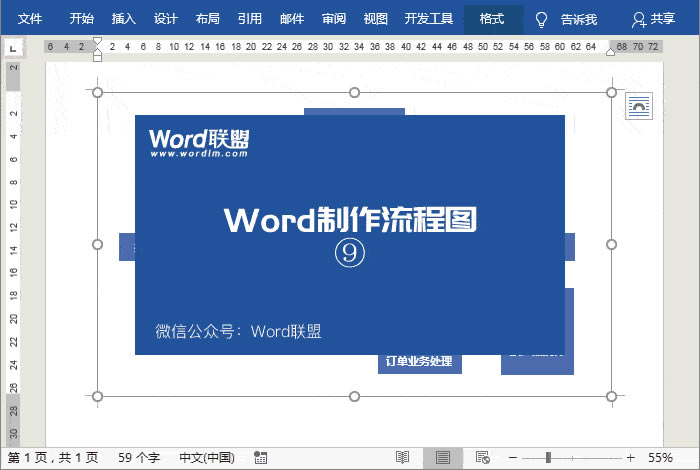Click the macro recording icon in status bar
This screenshot has height=470, width=700.
261,457
